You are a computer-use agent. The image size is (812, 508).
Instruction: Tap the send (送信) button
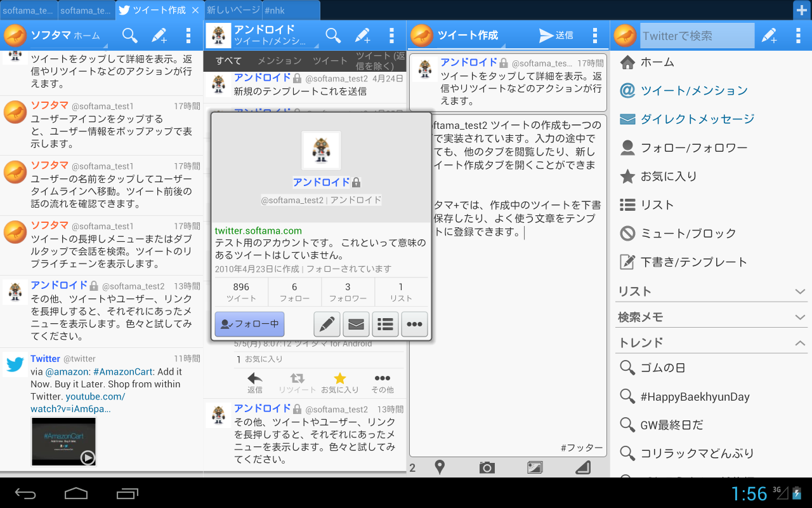pyautogui.click(x=556, y=36)
